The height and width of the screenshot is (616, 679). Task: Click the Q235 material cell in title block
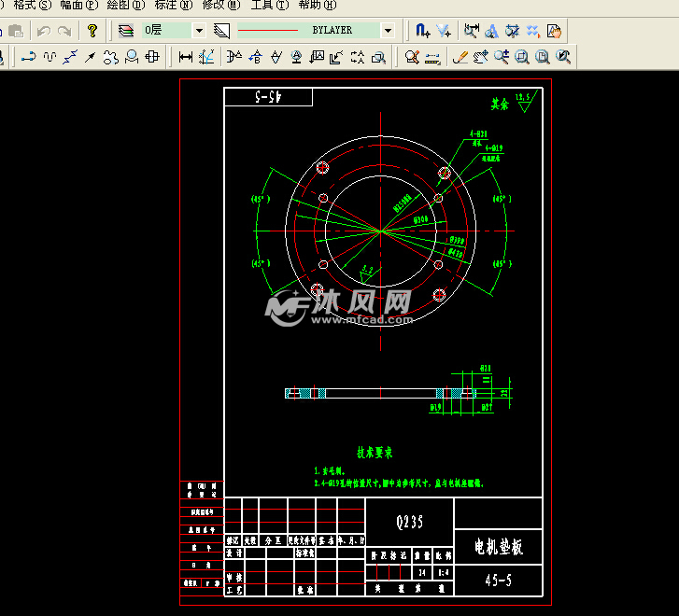pyautogui.click(x=410, y=522)
